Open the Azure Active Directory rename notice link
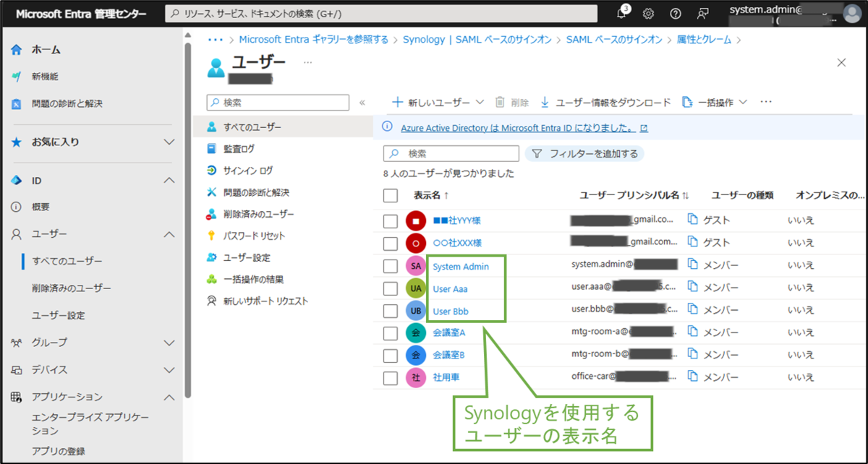The width and height of the screenshot is (868, 464). click(x=524, y=128)
